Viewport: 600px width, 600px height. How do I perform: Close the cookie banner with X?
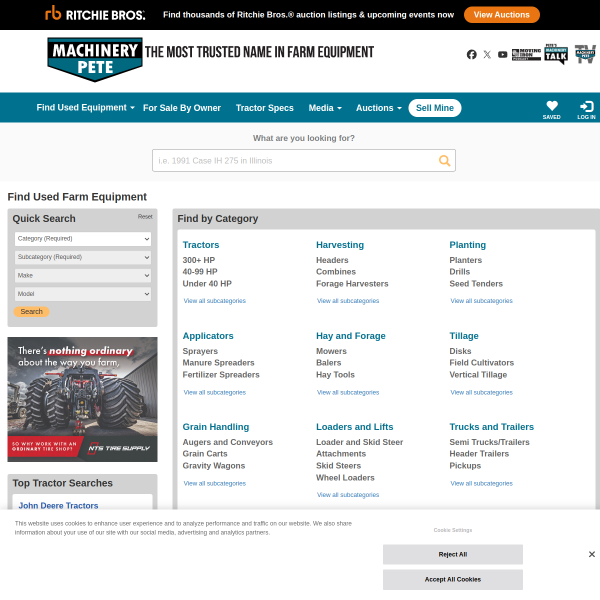click(x=592, y=554)
